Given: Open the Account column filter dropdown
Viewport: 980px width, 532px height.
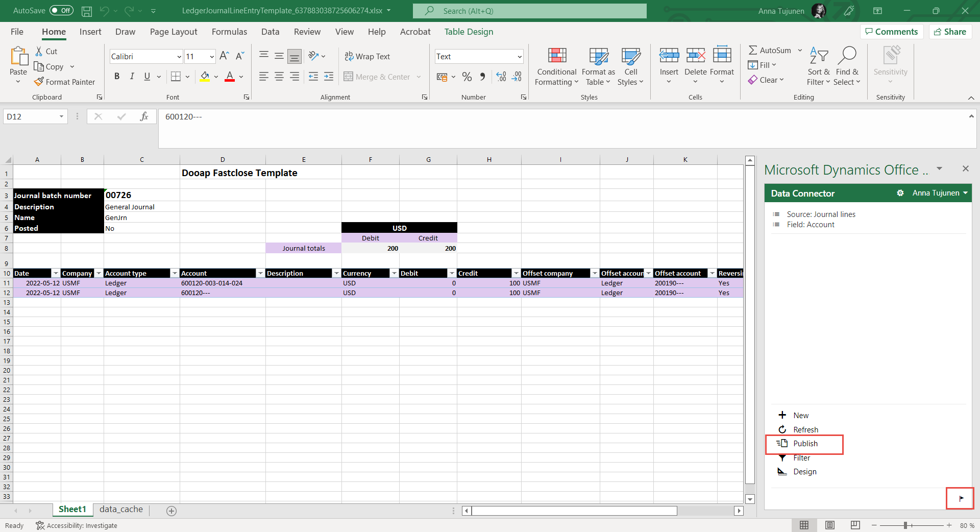Looking at the screenshot, I should 260,274.
